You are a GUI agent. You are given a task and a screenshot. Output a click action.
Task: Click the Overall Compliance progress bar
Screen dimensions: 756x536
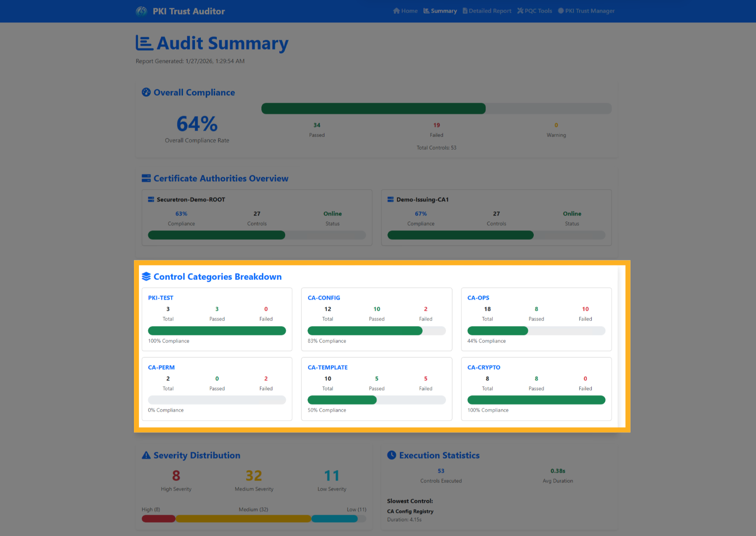(x=437, y=108)
